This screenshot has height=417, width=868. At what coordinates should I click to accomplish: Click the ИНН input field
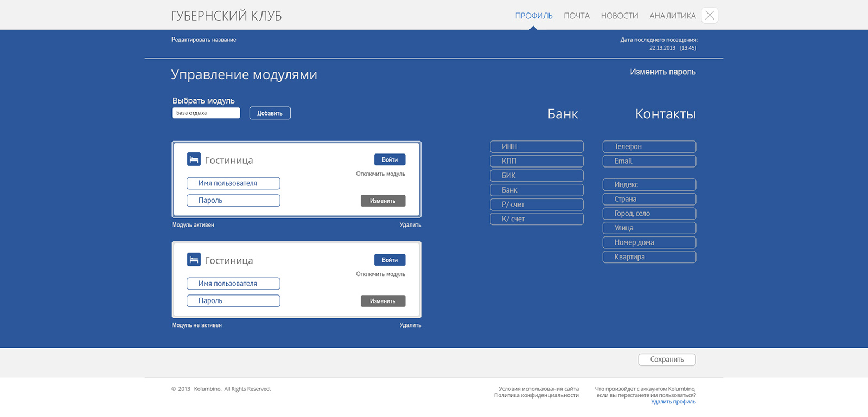click(537, 147)
